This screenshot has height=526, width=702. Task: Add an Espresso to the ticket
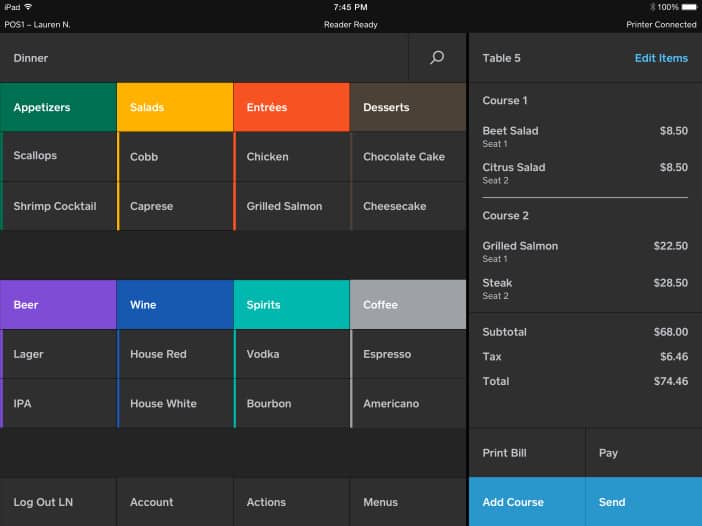click(408, 354)
